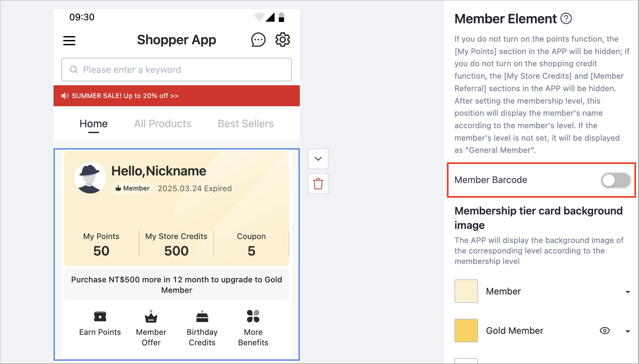The height and width of the screenshot is (364, 639).
Task: Click the Hello,Nickname greeting text
Action: pos(159,171)
